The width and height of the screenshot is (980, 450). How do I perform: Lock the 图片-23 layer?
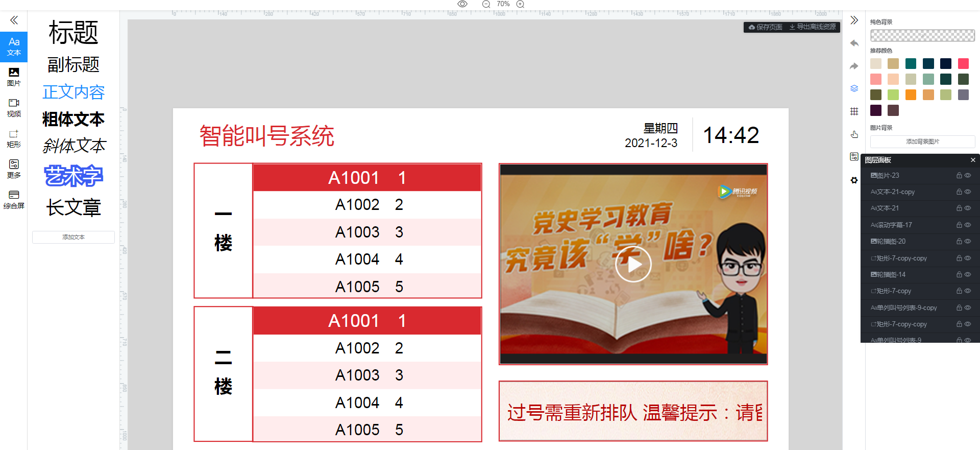click(x=959, y=175)
